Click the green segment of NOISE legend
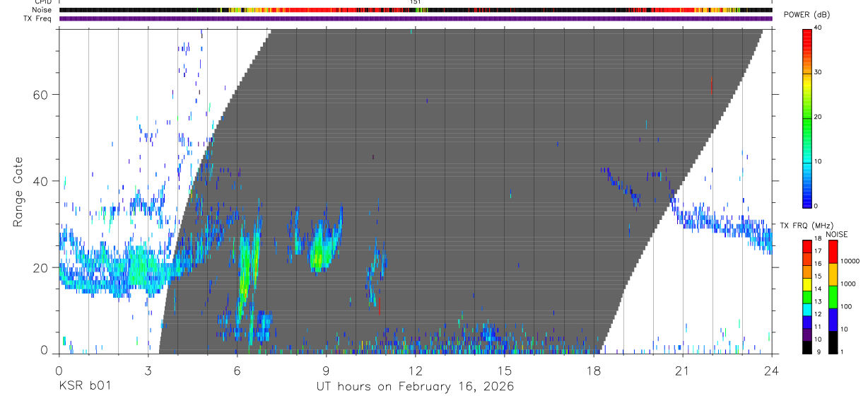Image resolution: width=868 pixels, height=401 pixels. 833,297
